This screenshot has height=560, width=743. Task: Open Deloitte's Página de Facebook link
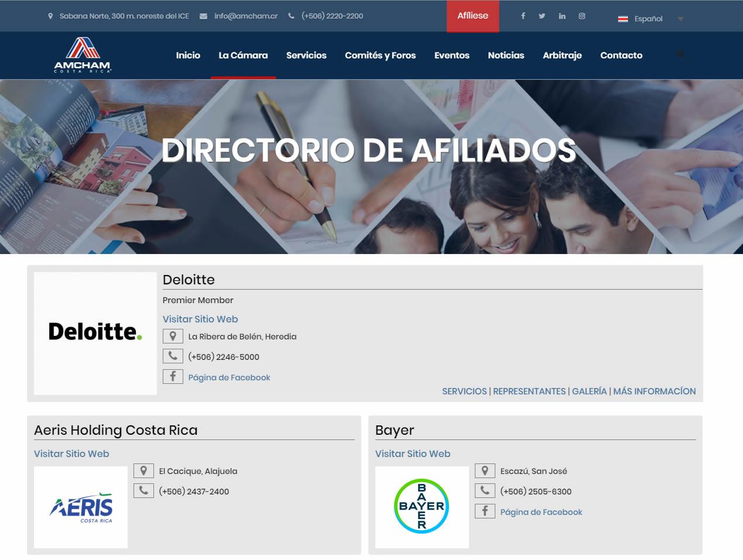[228, 377]
